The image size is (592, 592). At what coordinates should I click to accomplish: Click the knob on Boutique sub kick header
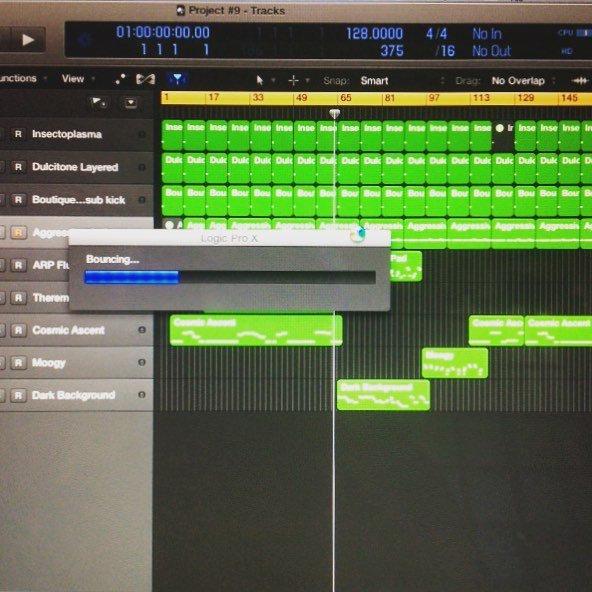click(142, 199)
